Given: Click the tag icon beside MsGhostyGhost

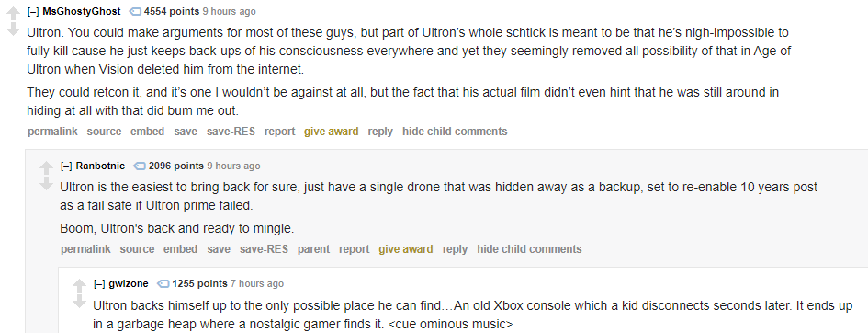Looking at the screenshot, I should click(x=135, y=11).
